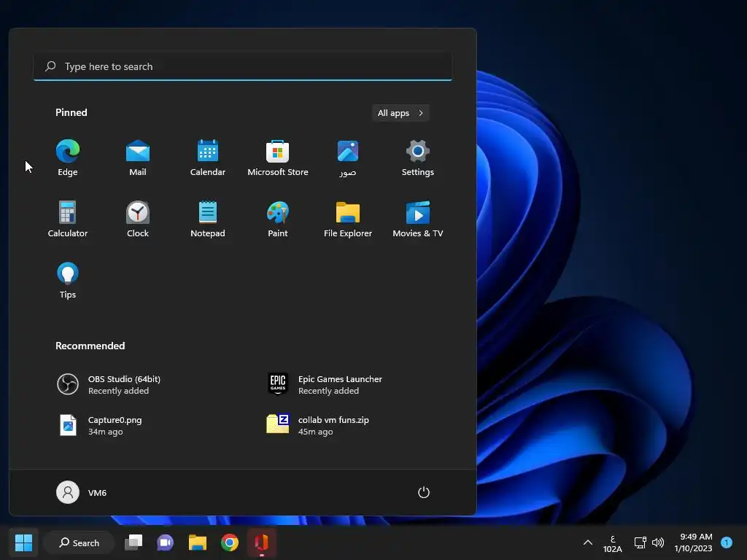
Task: Launch Movies & TV app
Action: click(x=418, y=219)
